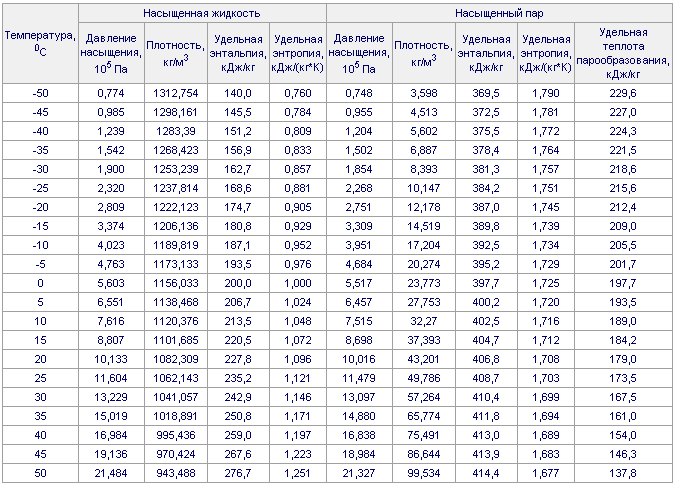The image size is (677, 486).
Task: Select the liquid density cell 1283,39
Action: [x=176, y=130]
